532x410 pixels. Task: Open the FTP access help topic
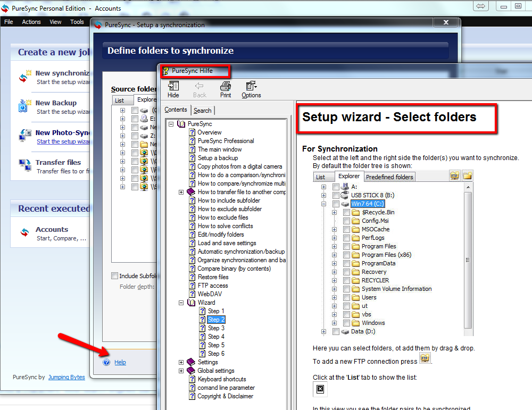[213, 286]
